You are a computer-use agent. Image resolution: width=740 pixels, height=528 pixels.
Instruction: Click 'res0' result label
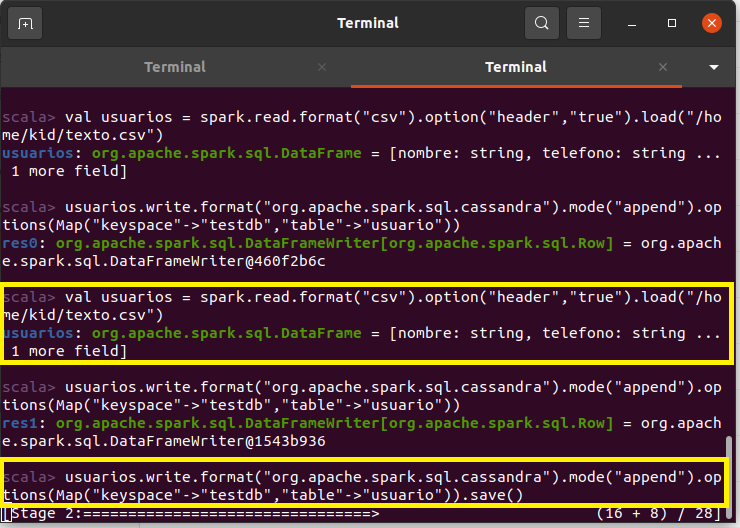(x=20, y=243)
